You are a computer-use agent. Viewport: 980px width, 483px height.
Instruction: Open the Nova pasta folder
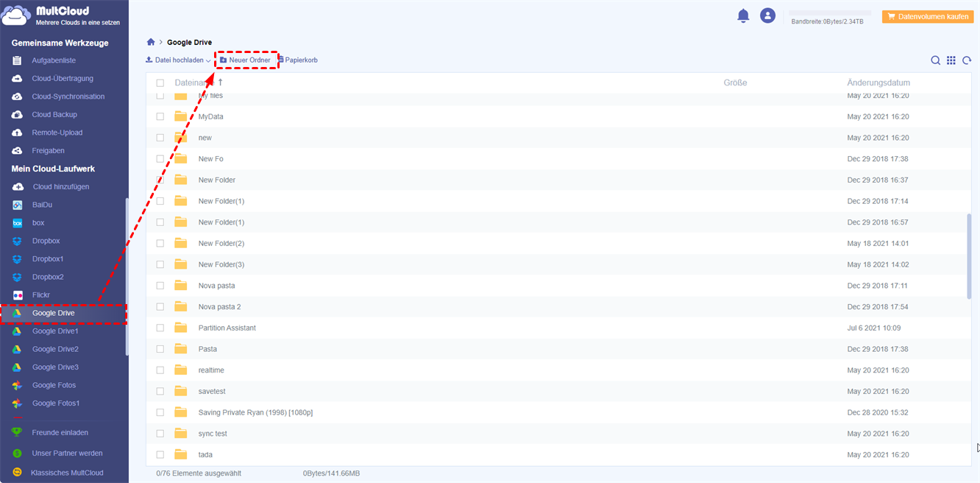coord(217,286)
